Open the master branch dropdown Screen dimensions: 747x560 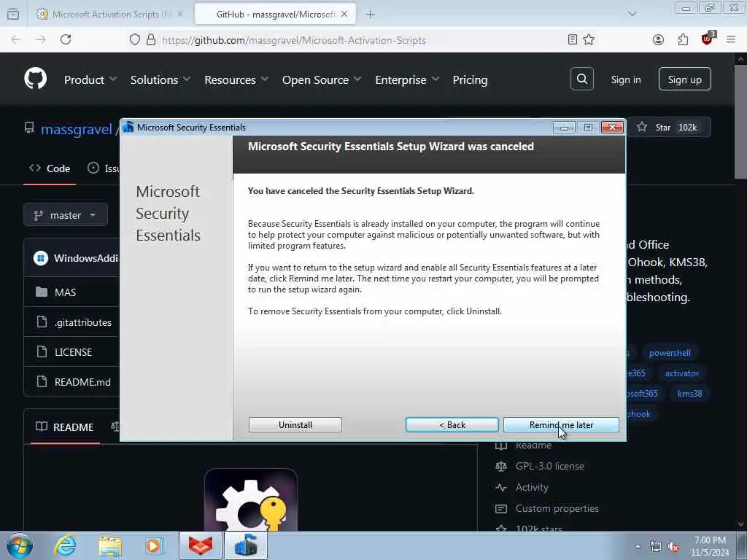click(x=65, y=215)
